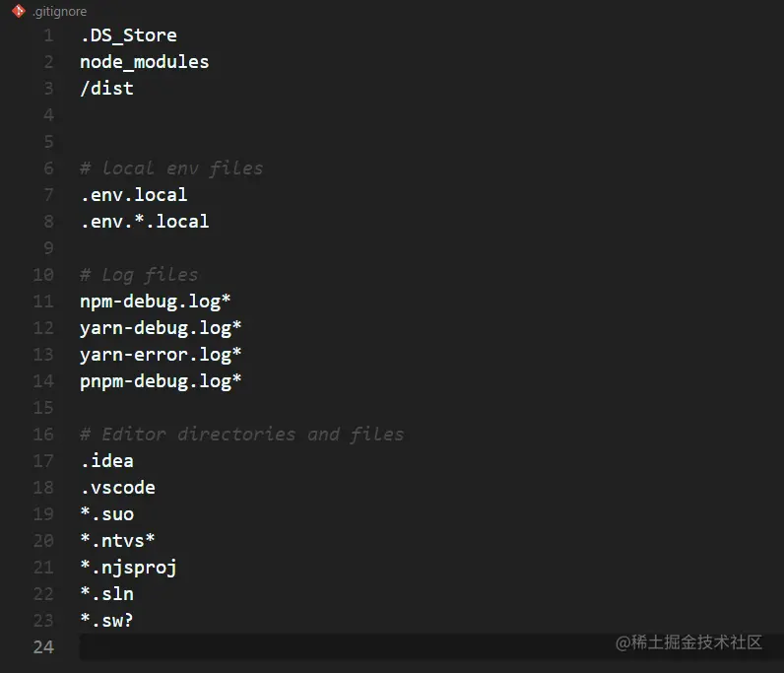Click the '# local env files' comment
Screen dimensions: 784x673
(171, 168)
